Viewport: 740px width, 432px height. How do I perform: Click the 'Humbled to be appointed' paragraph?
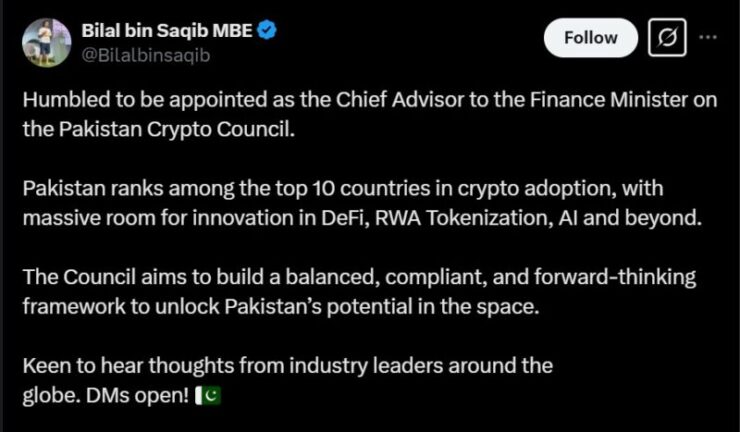[370, 114]
